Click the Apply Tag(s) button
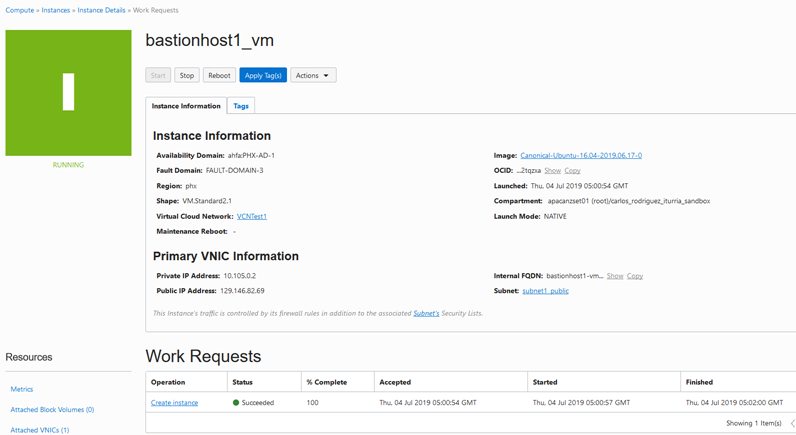The width and height of the screenshot is (796, 435). (263, 75)
